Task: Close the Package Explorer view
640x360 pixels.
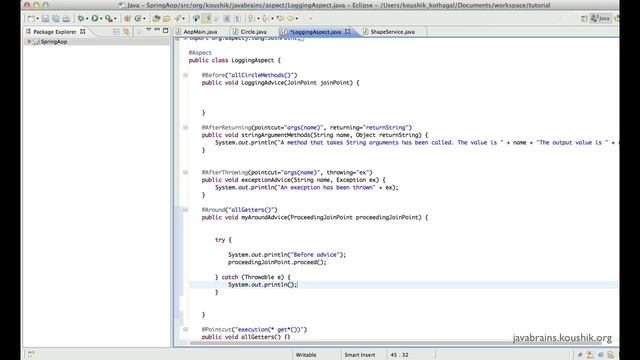Action: [x=83, y=31]
